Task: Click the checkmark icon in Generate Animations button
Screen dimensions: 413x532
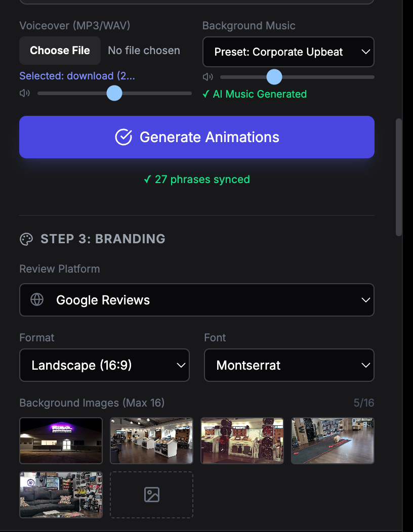Action: click(x=123, y=137)
